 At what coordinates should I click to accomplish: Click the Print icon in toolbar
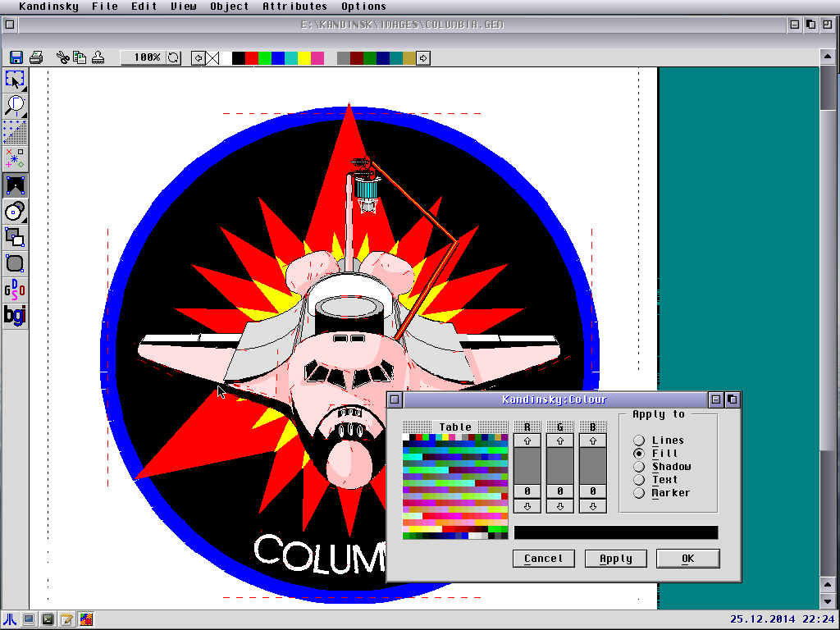pos(36,57)
